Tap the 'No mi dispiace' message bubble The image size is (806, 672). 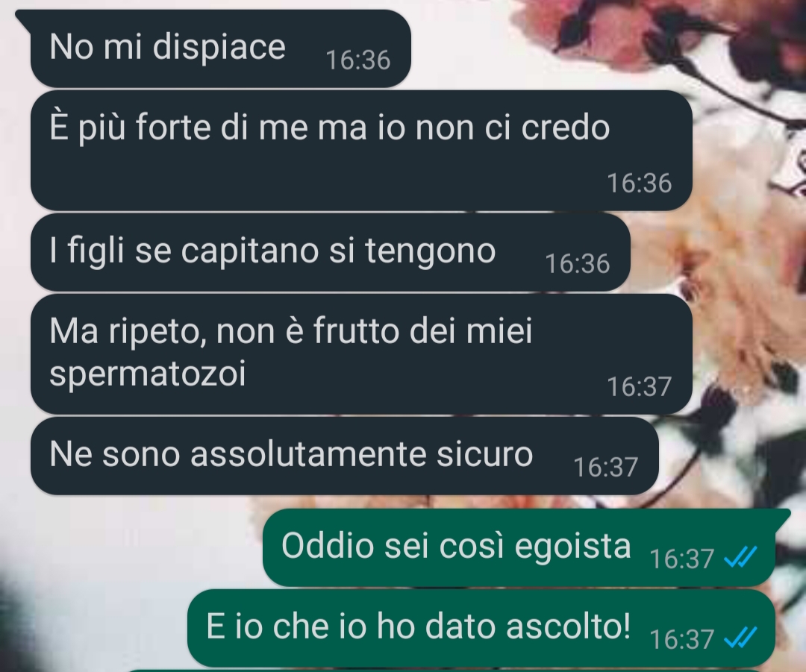tap(220, 48)
